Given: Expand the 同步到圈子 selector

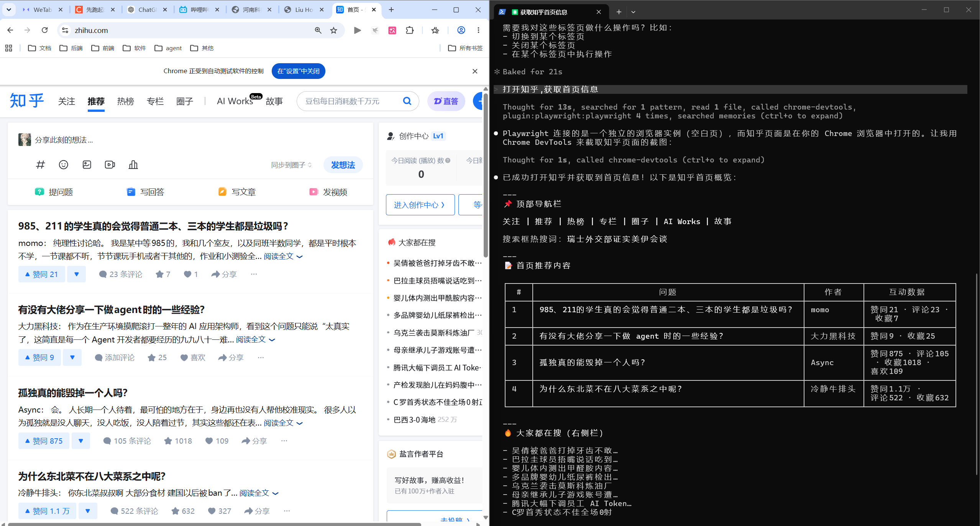Looking at the screenshot, I should [292, 165].
